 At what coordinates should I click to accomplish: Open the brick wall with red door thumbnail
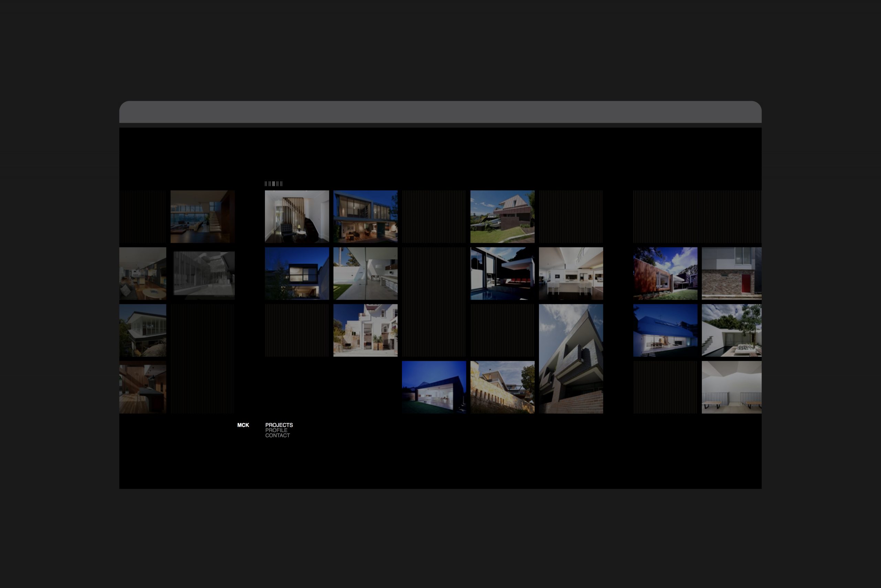[x=732, y=274]
